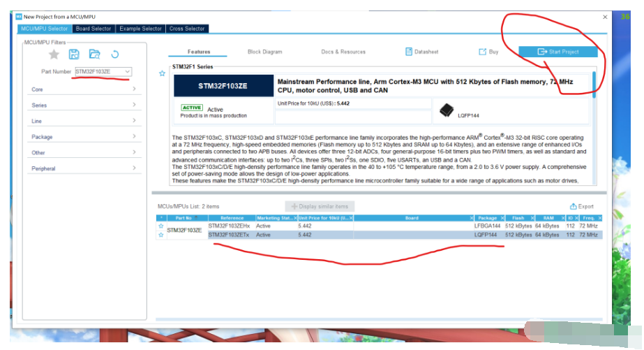Expand the Core filter section
This screenshot has width=644, height=350.
pos(84,89)
